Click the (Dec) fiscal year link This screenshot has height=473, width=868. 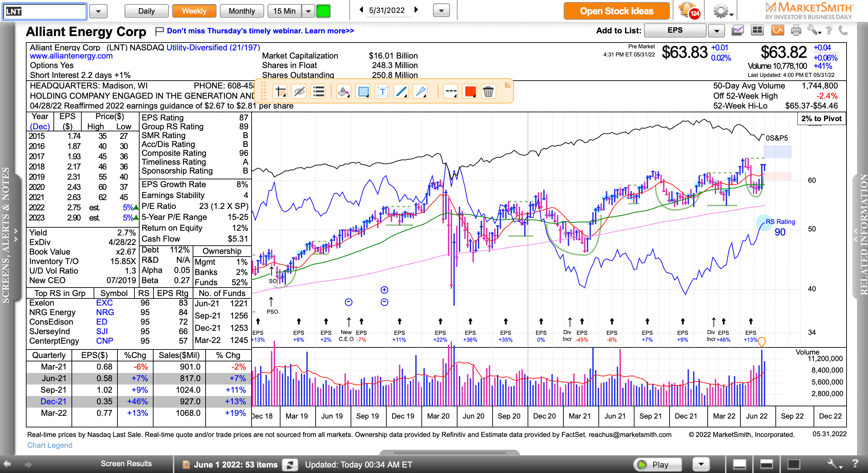(40, 127)
